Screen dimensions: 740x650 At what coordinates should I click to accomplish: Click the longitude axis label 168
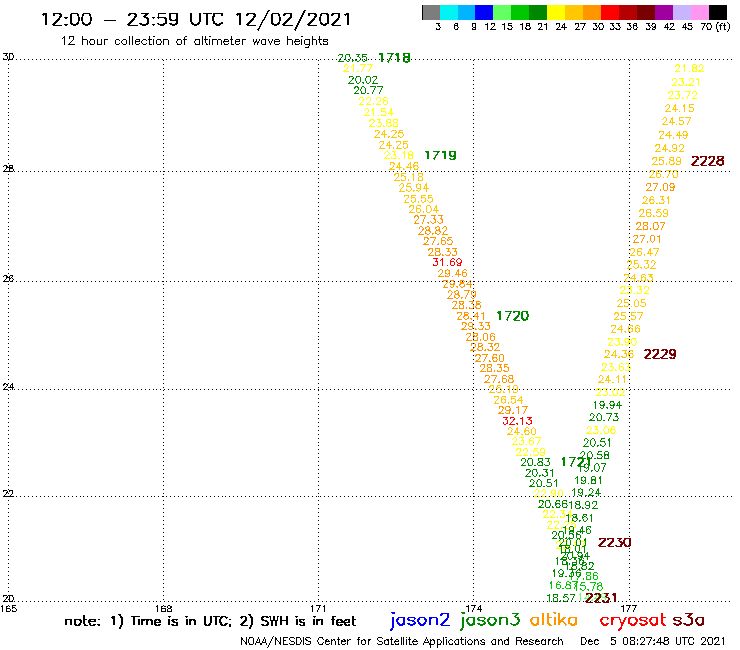pos(163,608)
